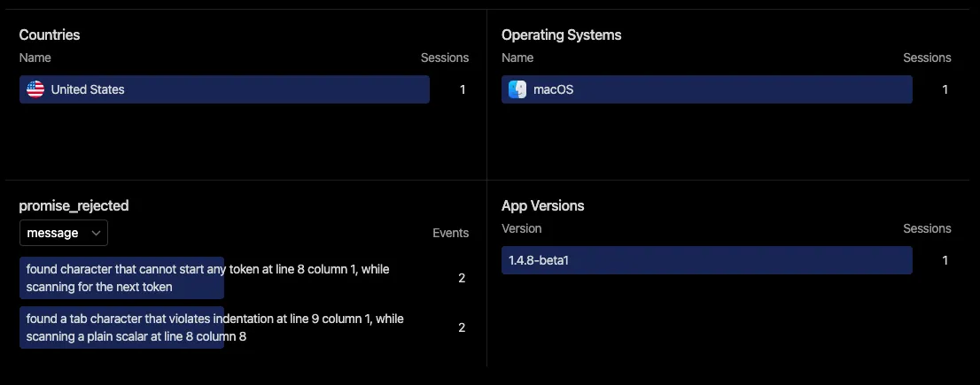Sort by Events column in promise_rejected
This screenshot has height=385, width=980.
tap(451, 233)
